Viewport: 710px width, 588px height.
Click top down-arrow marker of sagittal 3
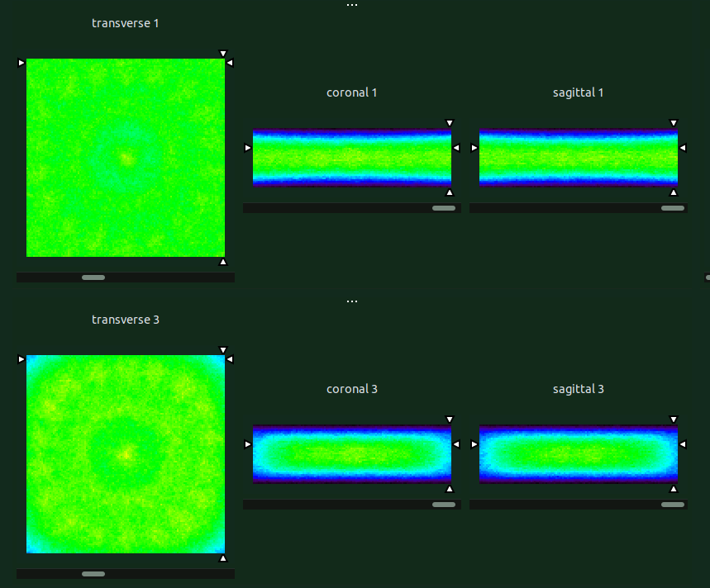tap(674, 420)
